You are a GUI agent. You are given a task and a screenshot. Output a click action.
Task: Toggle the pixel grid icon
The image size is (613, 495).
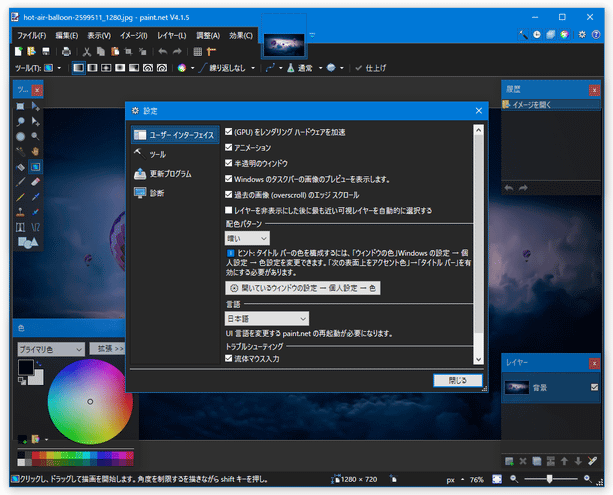(198, 51)
